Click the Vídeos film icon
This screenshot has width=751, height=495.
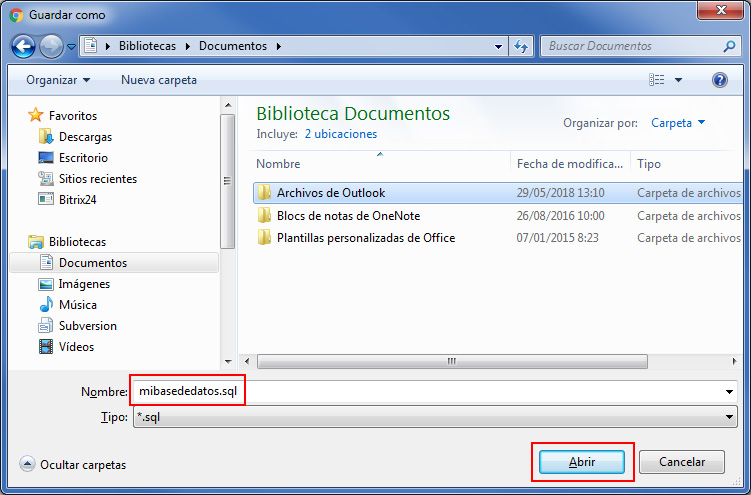[x=46, y=346]
